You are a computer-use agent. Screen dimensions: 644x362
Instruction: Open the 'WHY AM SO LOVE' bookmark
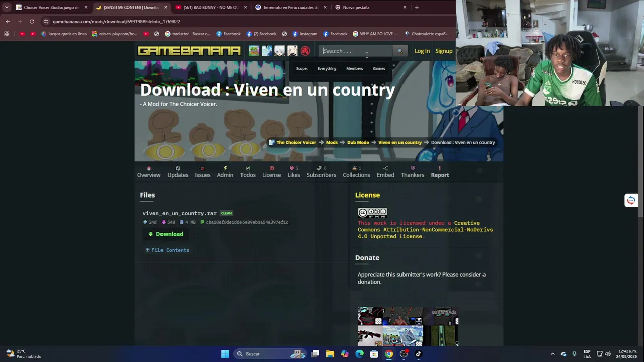click(375, 34)
